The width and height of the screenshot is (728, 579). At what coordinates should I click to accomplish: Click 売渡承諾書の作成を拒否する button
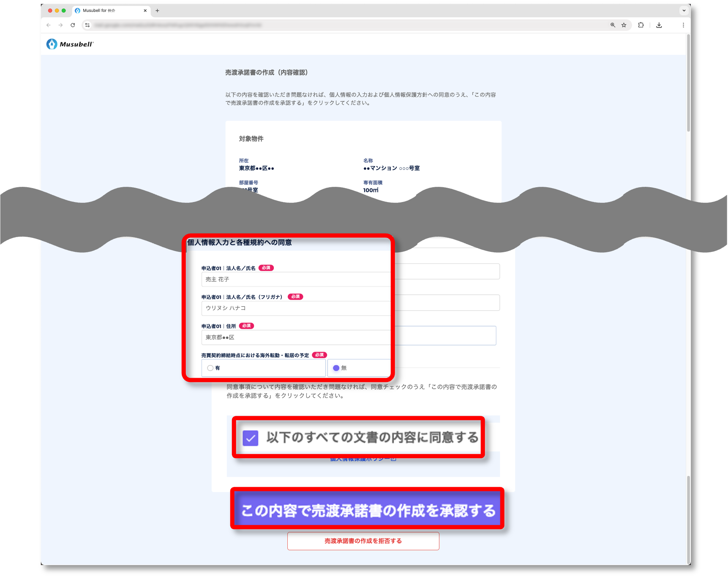coord(363,541)
